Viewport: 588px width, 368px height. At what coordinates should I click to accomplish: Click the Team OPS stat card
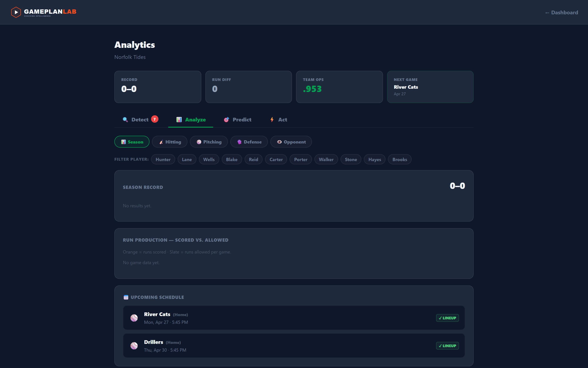340,87
